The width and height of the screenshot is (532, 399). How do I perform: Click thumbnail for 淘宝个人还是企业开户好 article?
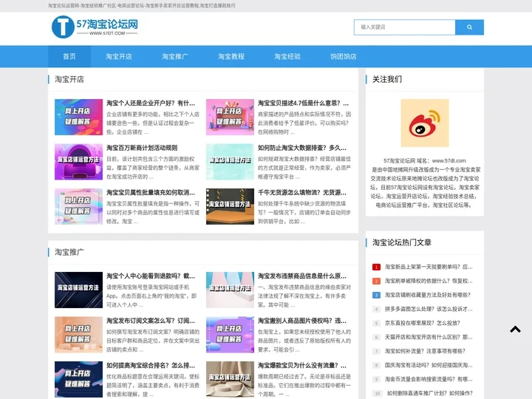coord(79,117)
